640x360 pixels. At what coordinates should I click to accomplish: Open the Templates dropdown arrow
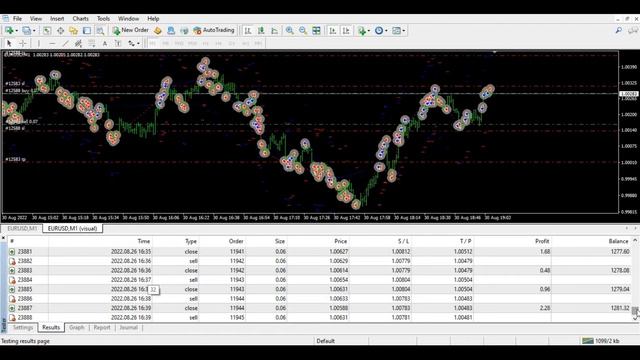pos(404,31)
